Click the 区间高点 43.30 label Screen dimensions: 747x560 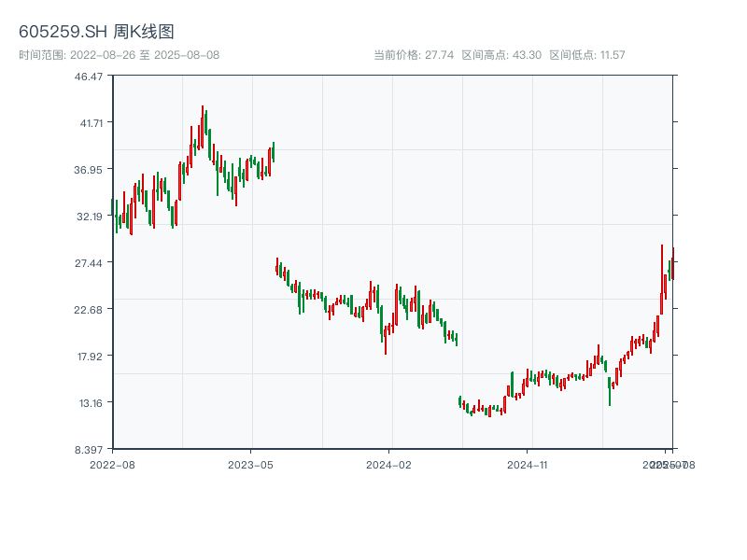(501, 55)
